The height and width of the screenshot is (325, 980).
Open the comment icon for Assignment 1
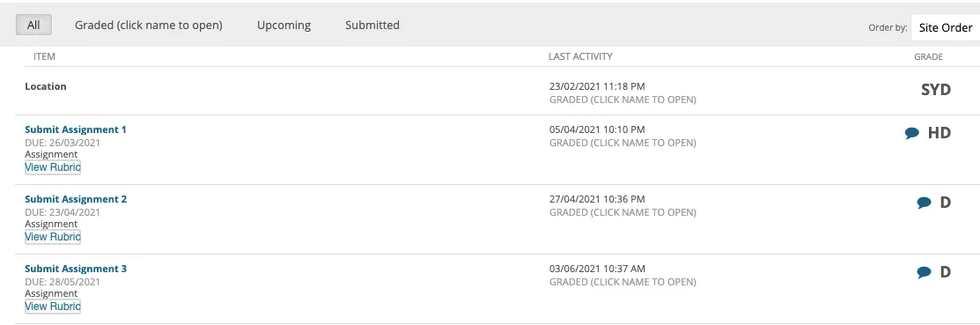click(912, 133)
